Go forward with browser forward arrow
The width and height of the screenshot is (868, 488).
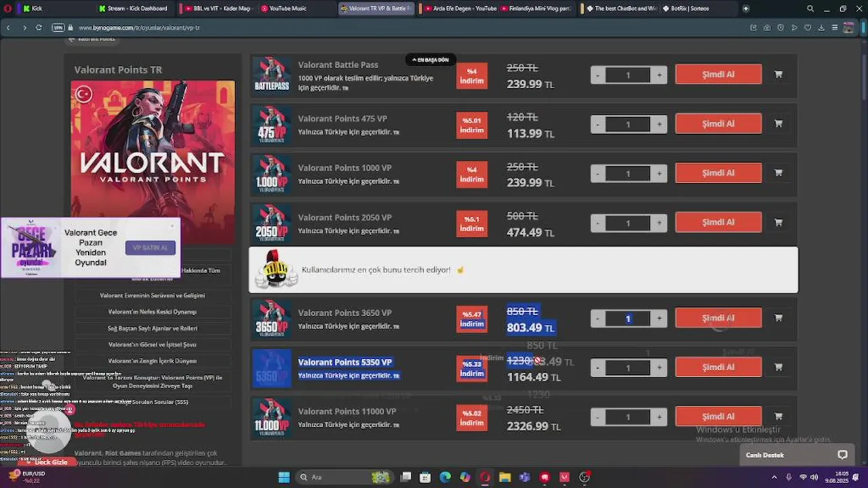24,28
